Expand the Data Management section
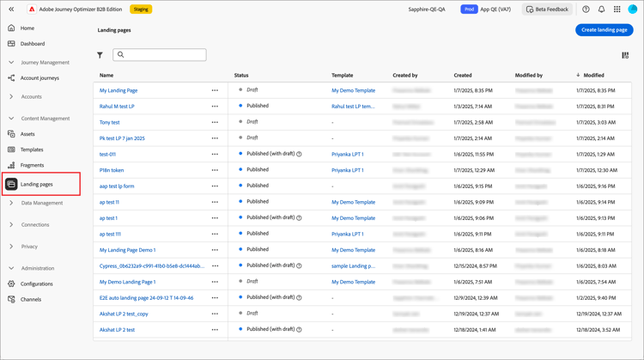The width and height of the screenshot is (644, 360). click(x=11, y=204)
